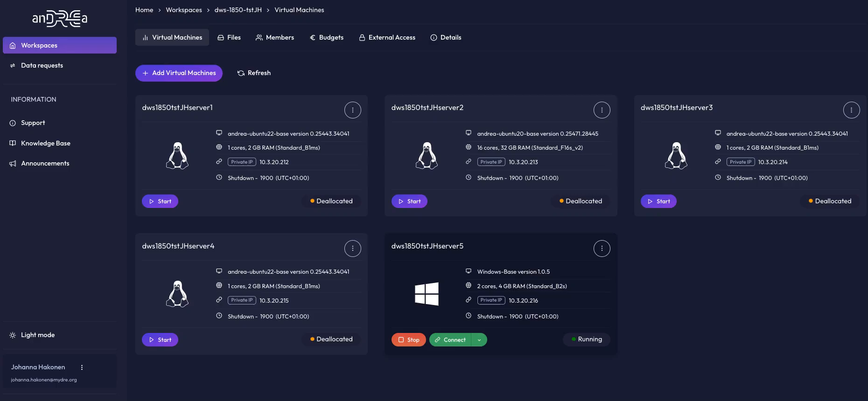Start dws1850tstJHserver4
The height and width of the screenshot is (401, 868).
click(x=160, y=340)
